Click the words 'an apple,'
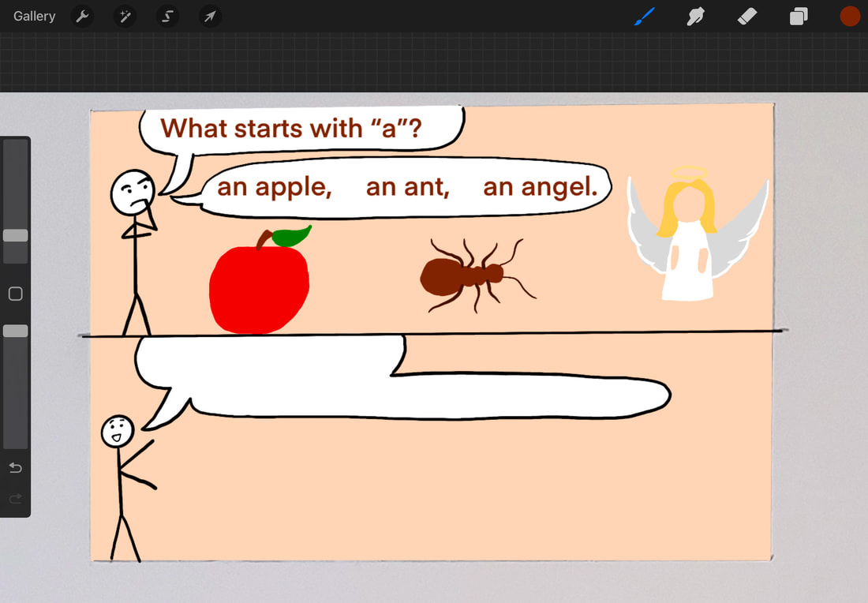The height and width of the screenshot is (603, 868). coord(274,187)
